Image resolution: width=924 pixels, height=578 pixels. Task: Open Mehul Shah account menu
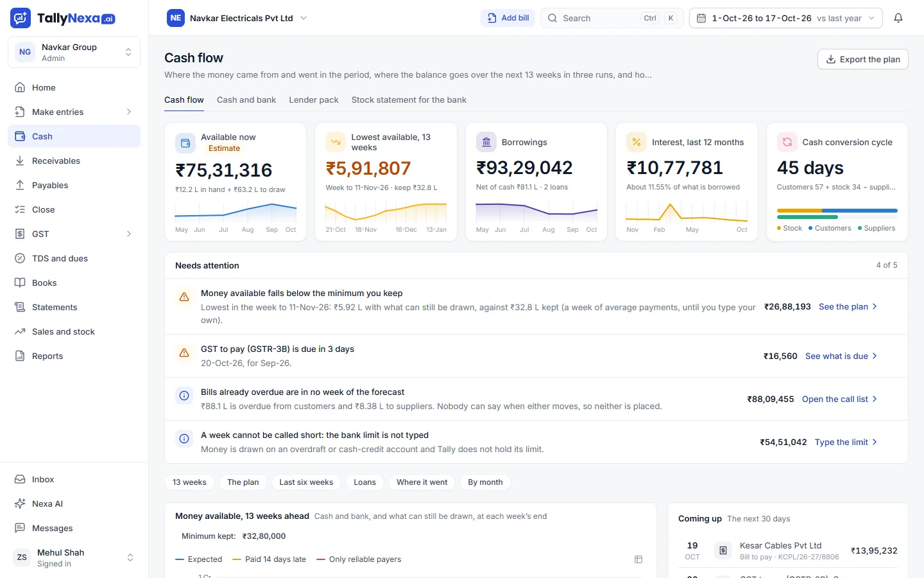coord(74,557)
